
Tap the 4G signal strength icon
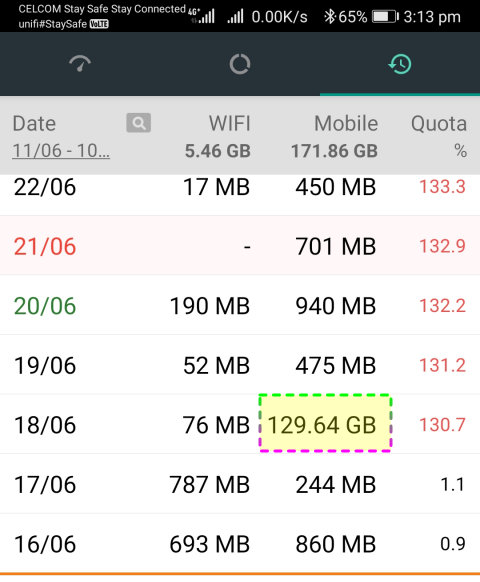click(x=202, y=16)
